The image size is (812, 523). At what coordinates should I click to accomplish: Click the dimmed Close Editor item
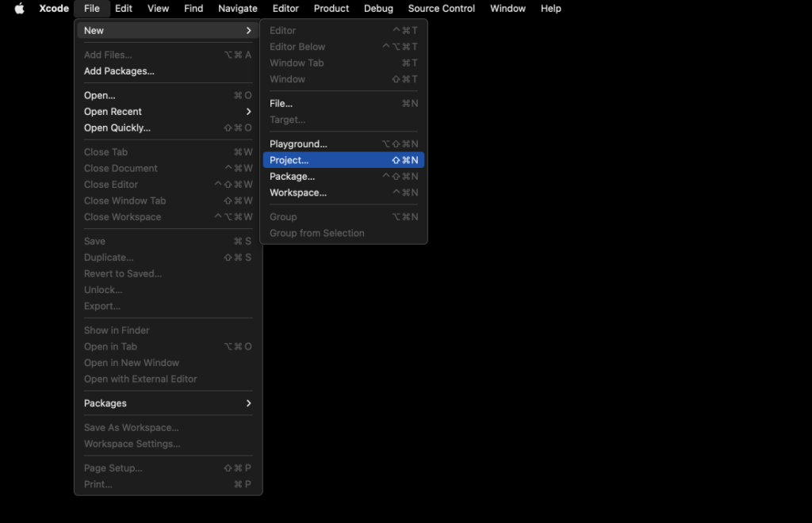point(168,184)
